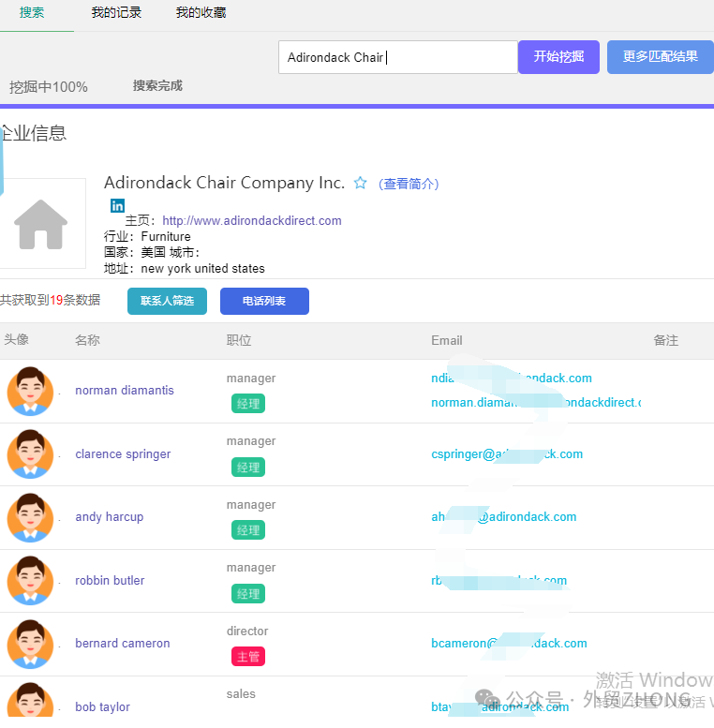Image resolution: width=714 pixels, height=728 pixels.
Task: Click bob taylor avatar
Action: [30, 700]
